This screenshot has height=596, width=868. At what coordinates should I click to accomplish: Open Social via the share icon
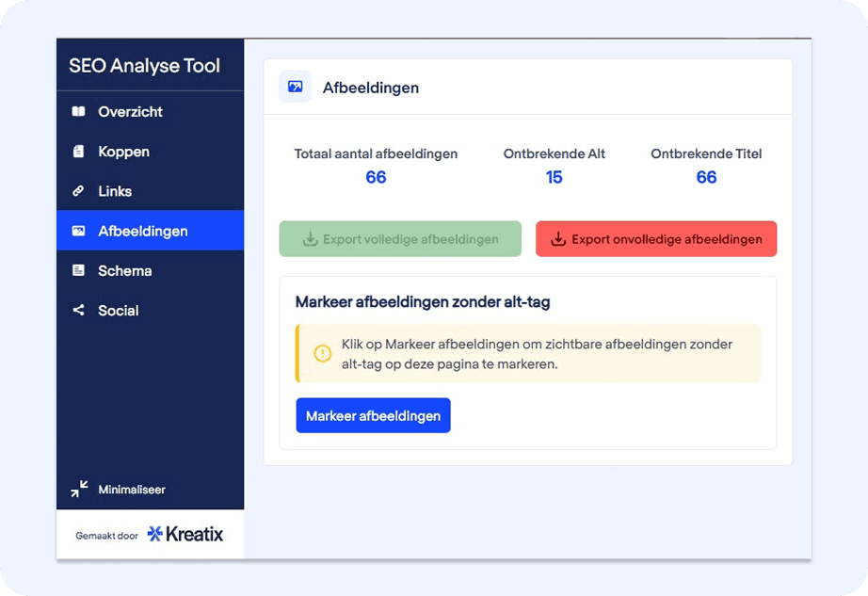[x=79, y=311]
